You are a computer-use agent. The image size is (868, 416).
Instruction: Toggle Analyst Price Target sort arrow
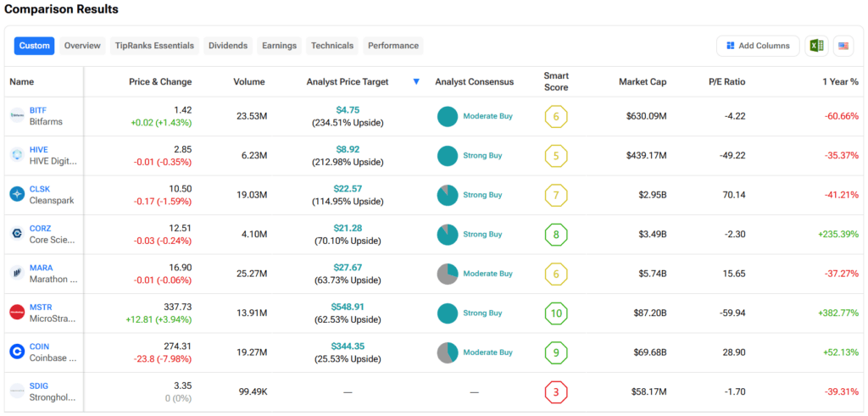[x=416, y=82]
